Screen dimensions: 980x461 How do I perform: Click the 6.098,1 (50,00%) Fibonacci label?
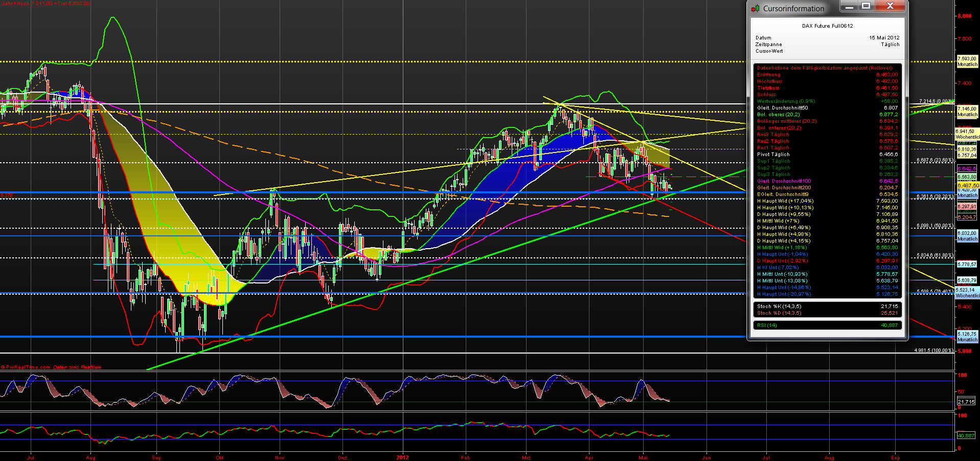(x=935, y=226)
